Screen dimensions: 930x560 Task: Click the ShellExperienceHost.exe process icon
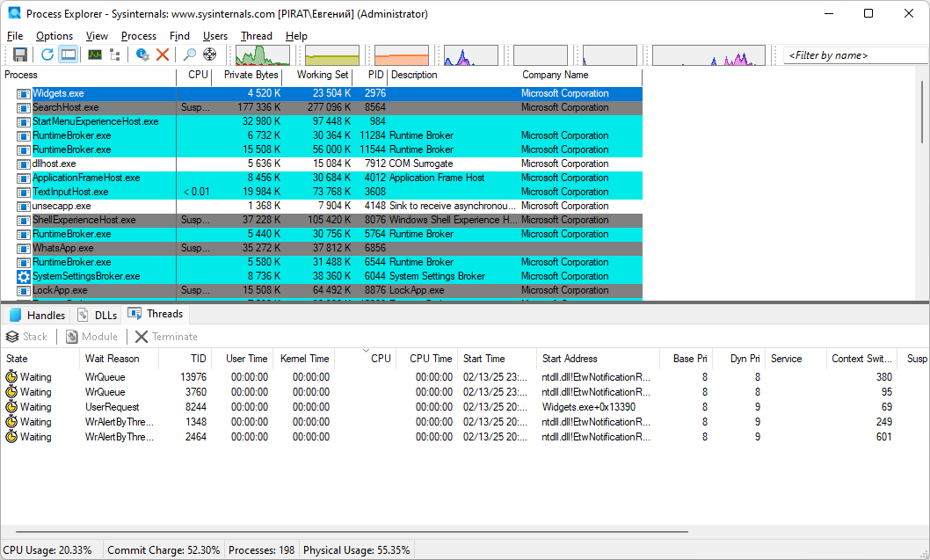click(23, 220)
